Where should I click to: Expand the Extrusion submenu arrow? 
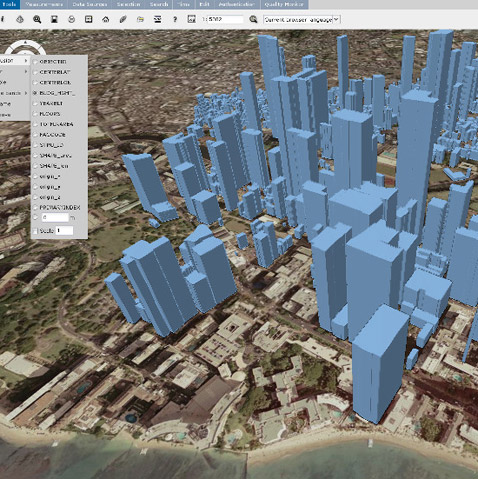[26, 61]
